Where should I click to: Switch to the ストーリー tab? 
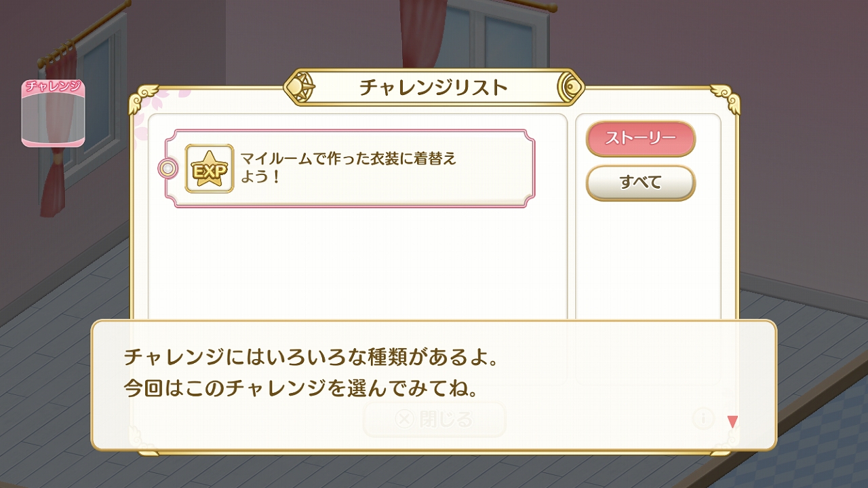click(x=640, y=138)
